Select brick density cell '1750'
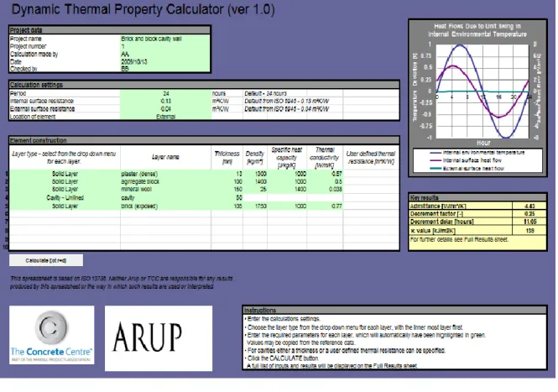 tap(255, 206)
